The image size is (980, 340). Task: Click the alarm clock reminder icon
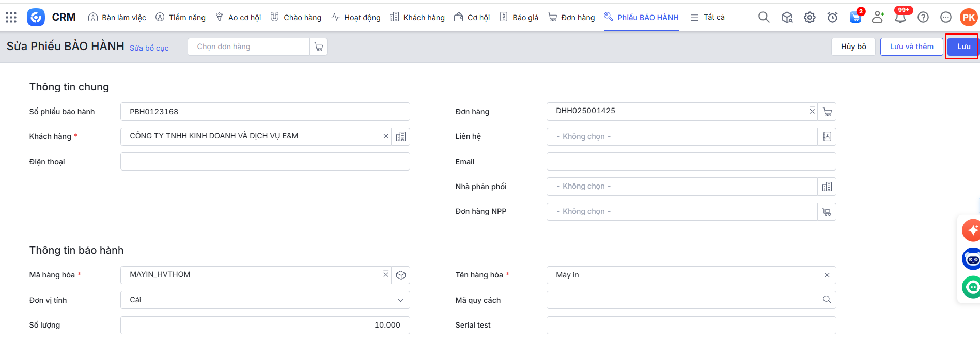pos(832,18)
